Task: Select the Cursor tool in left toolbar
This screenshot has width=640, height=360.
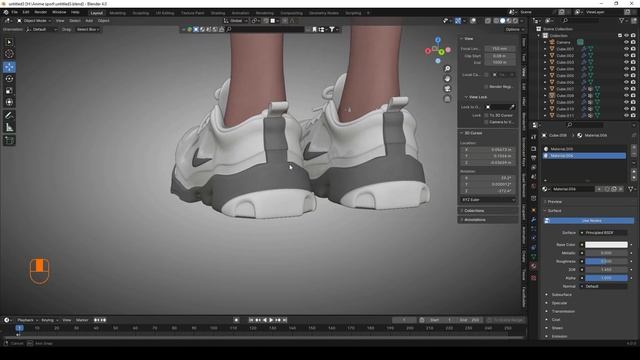Action: coord(9,54)
